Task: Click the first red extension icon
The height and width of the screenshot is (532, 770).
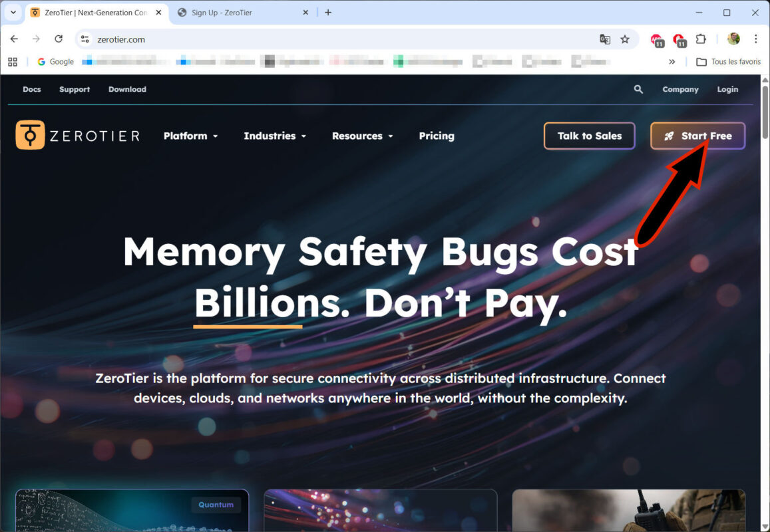Action: (x=657, y=40)
